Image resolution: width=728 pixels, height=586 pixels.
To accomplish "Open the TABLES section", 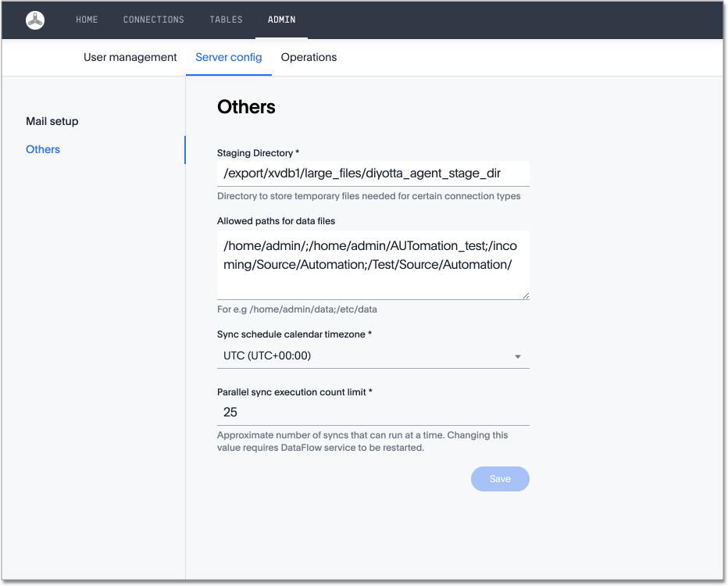I will point(226,20).
